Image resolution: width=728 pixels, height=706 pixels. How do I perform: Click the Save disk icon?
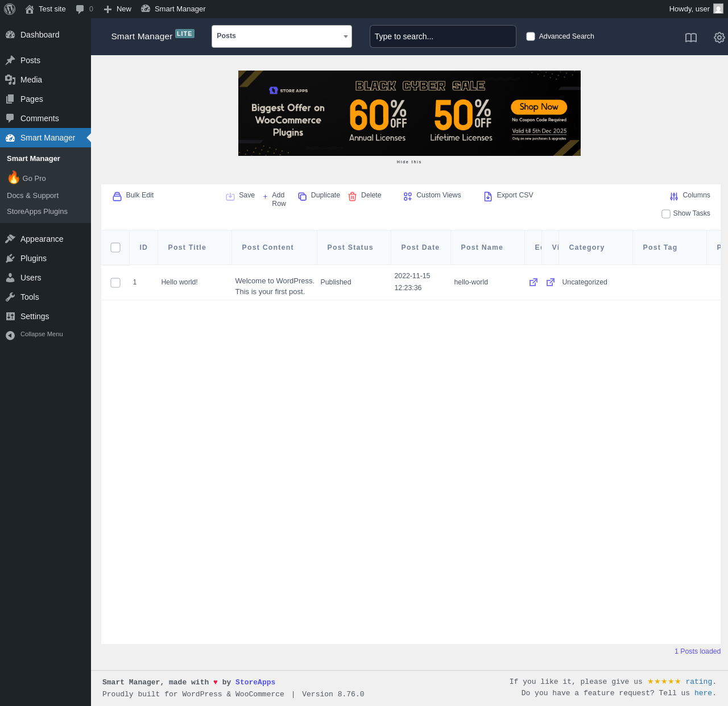tap(230, 196)
